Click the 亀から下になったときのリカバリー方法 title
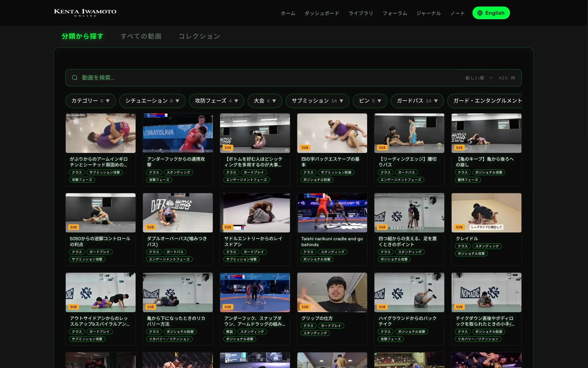Screen dimensions: 588x368 coord(176,321)
